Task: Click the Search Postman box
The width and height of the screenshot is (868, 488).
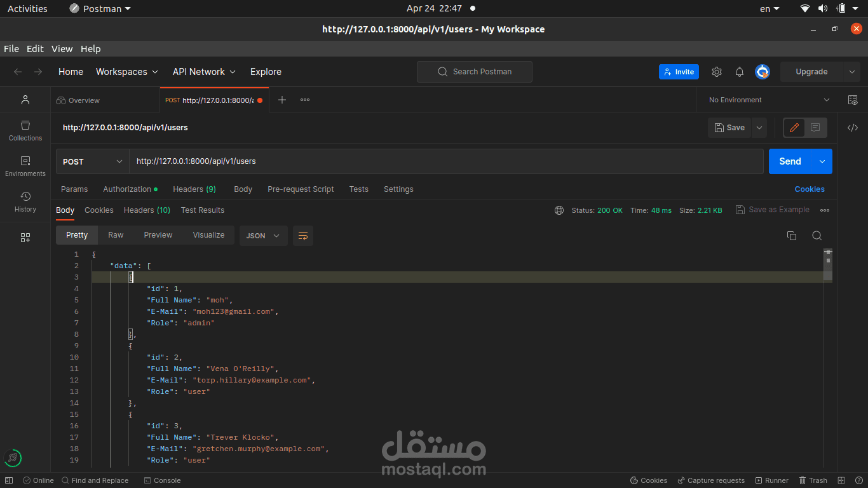Action: click(475, 72)
